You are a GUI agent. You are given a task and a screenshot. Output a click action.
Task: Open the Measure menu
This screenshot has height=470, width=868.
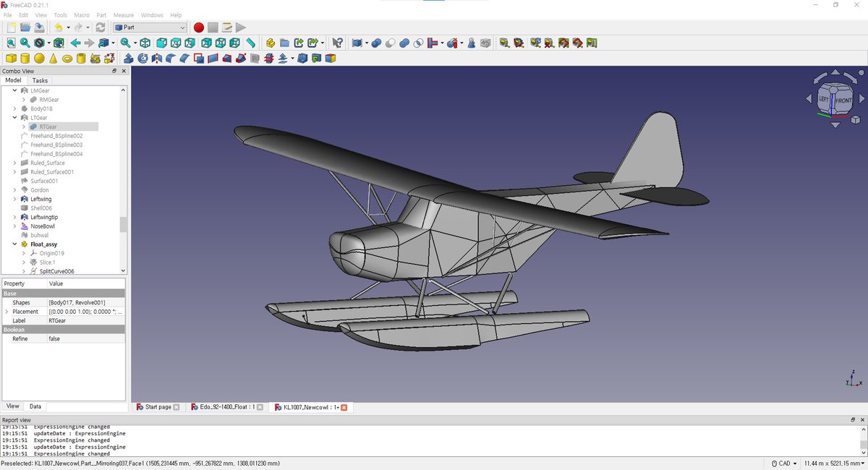point(124,15)
